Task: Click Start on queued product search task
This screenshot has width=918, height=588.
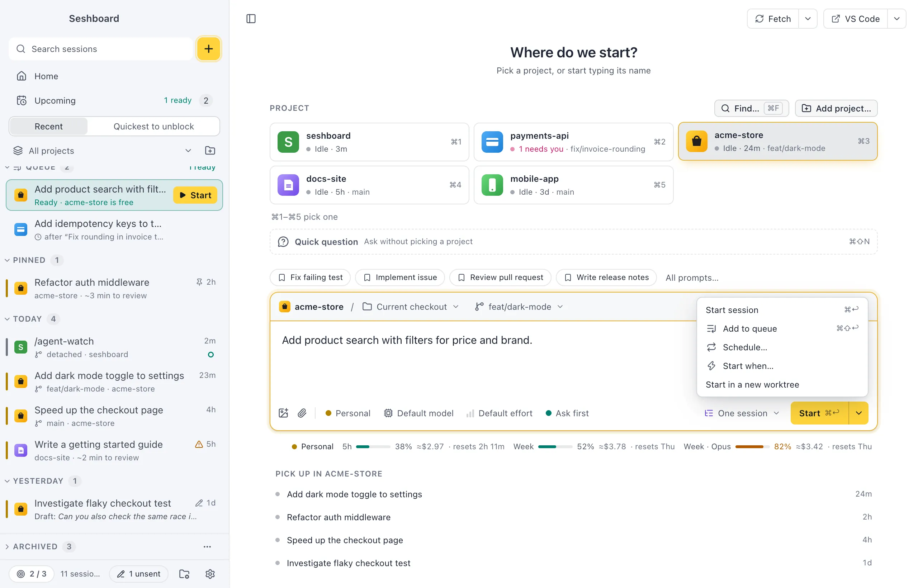Action: (x=195, y=195)
